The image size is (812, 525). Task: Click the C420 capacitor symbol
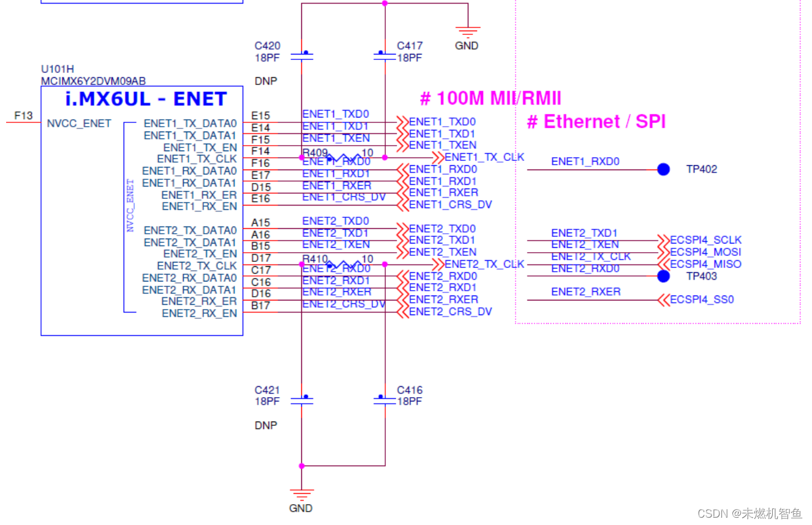(x=301, y=56)
